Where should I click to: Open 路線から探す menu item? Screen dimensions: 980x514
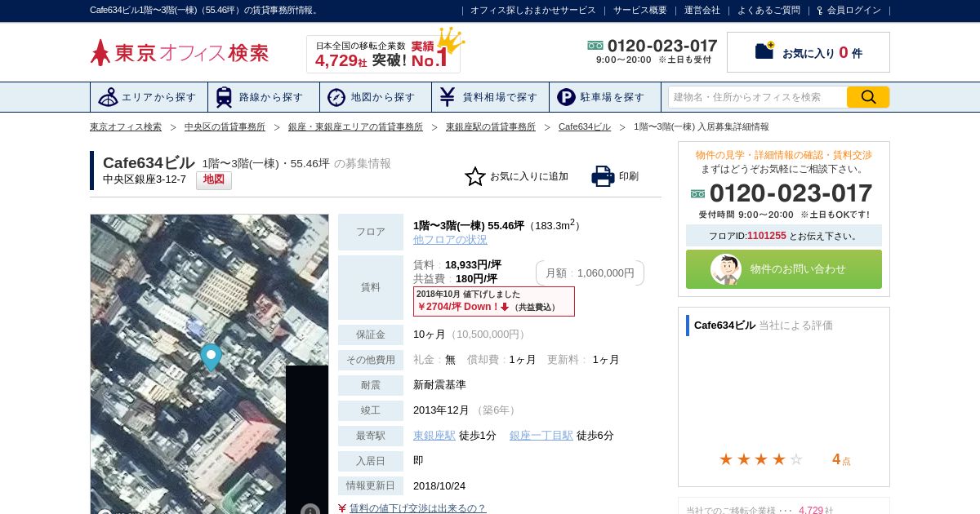264,97
